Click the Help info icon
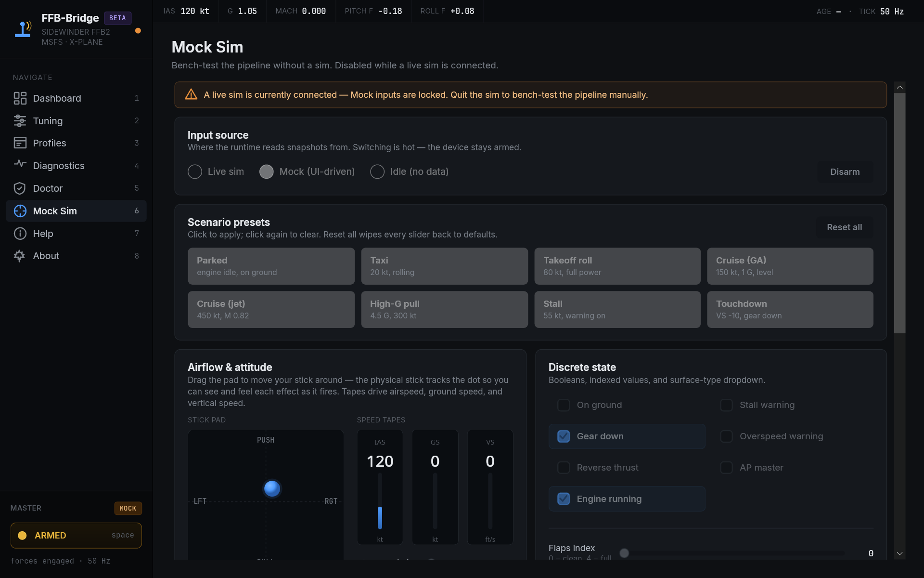This screenshot has height=578, width=924. coord(20,234)
